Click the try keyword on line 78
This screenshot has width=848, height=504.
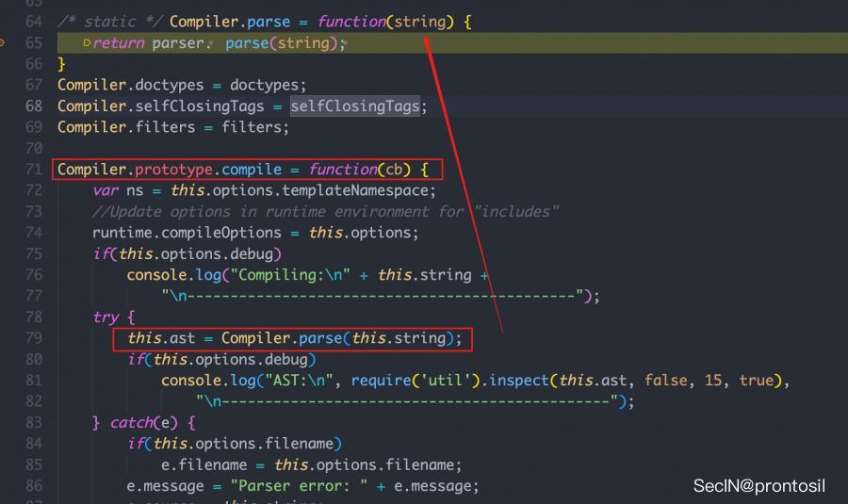[109, 317]
